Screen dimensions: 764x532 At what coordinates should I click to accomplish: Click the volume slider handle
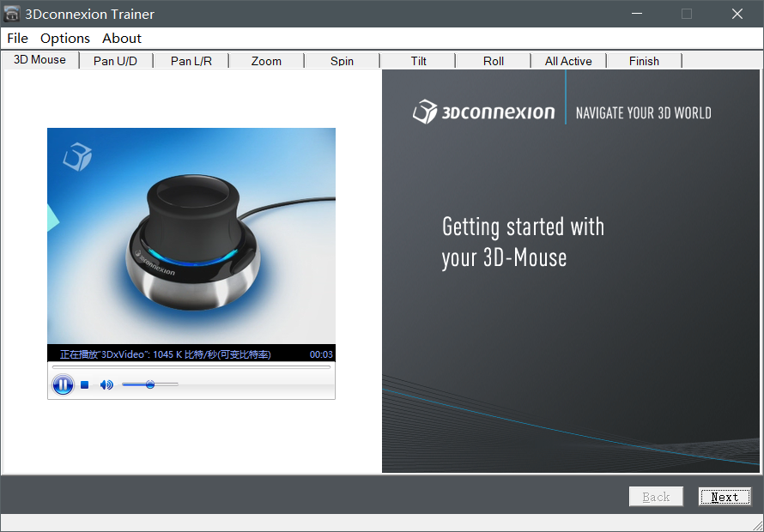click(x=150, y=385)
